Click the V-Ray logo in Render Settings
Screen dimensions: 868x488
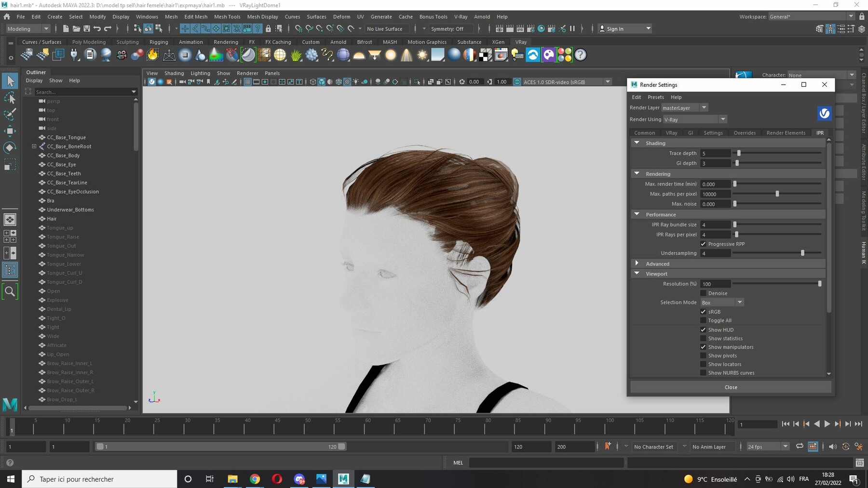point(824,113)
